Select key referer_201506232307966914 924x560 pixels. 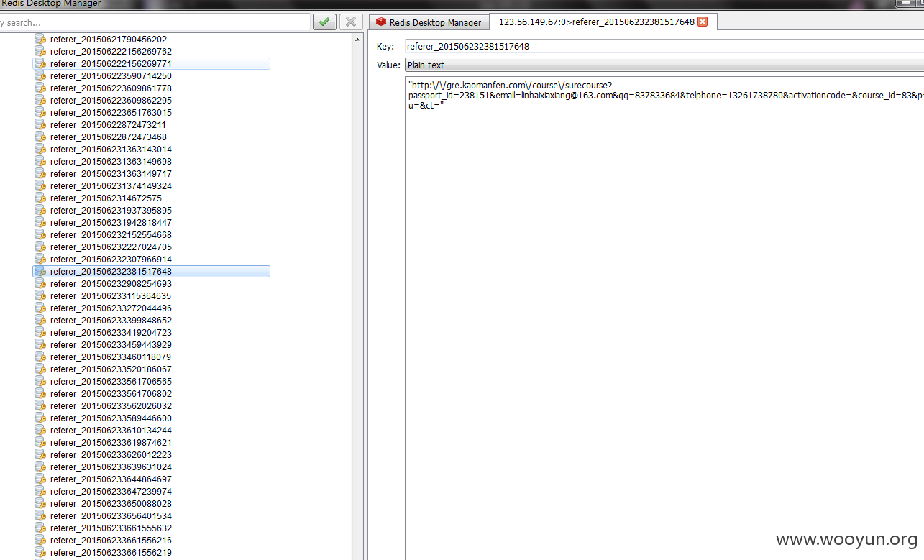coord(111,260)
